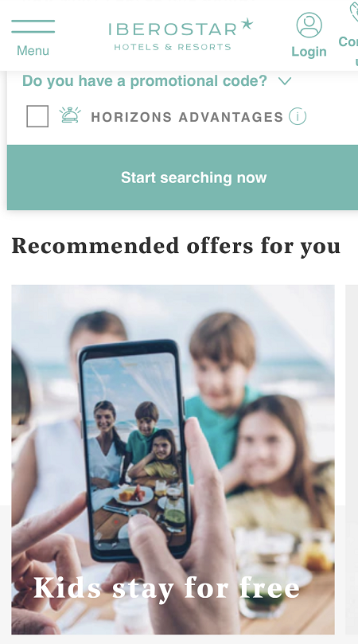Tap the Contact us phone icon
This screenshot has width=358, height=644.
pos(353,12)
